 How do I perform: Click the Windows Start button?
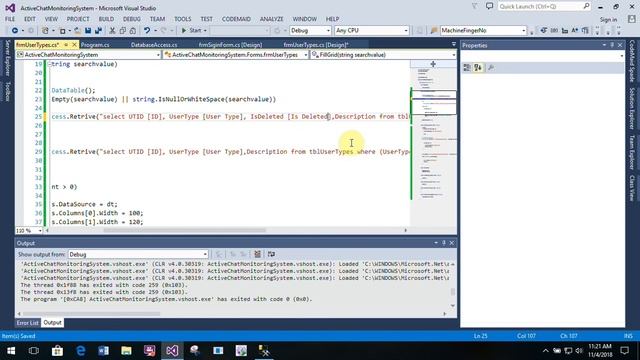pos(11,351)
